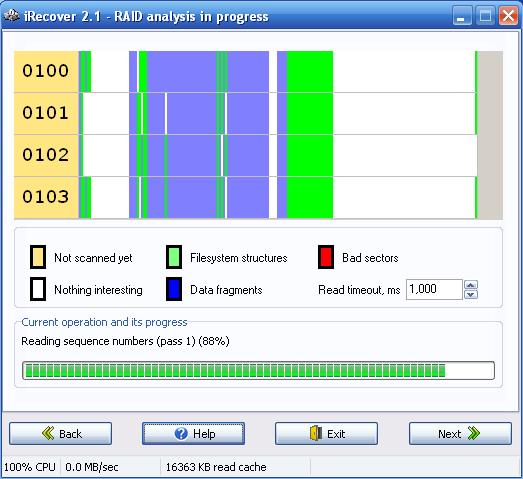Click the Read timeout value field
Viewport: 523px width, 479px height.
pos(434,290)
